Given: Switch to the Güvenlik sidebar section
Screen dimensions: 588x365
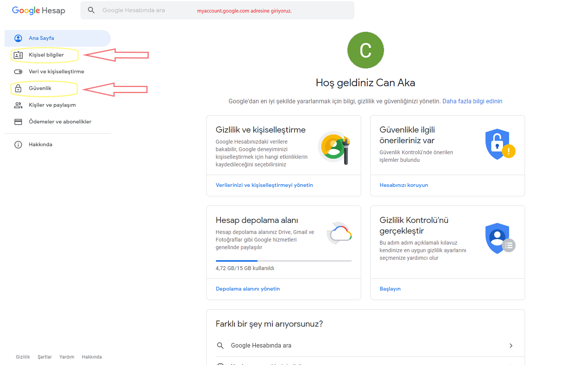Looking at the screenshot, I should click(x=39, y=88).
